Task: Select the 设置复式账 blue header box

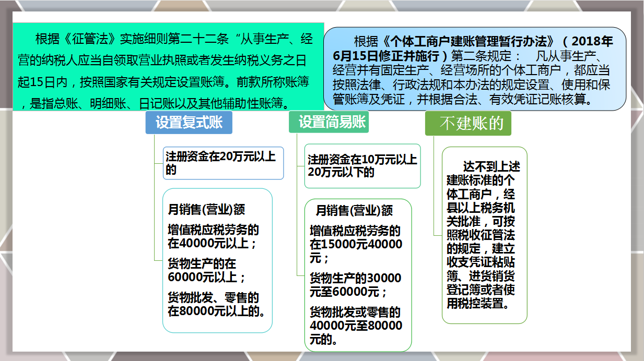Action: (x=190, y=123)
